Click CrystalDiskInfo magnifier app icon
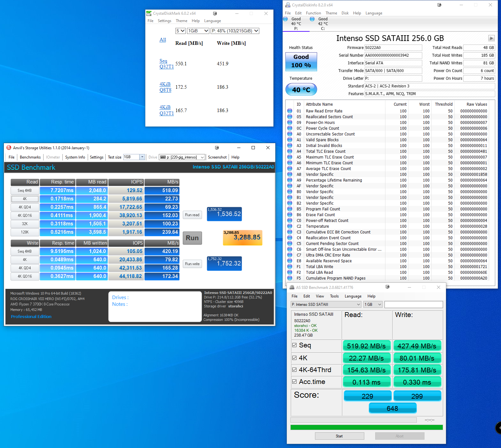Image resolution: width=501 pixels, height=448 pixels. (x=288, y=5)
